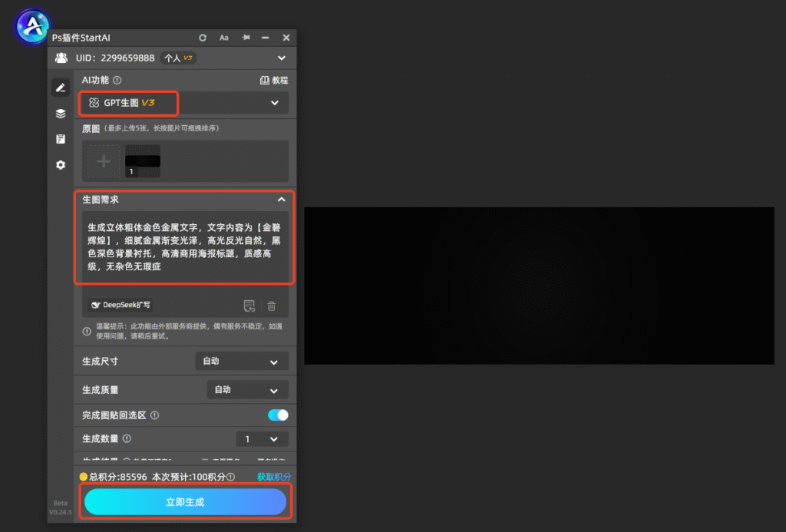Click the black canvas image area

pos(539,286)
